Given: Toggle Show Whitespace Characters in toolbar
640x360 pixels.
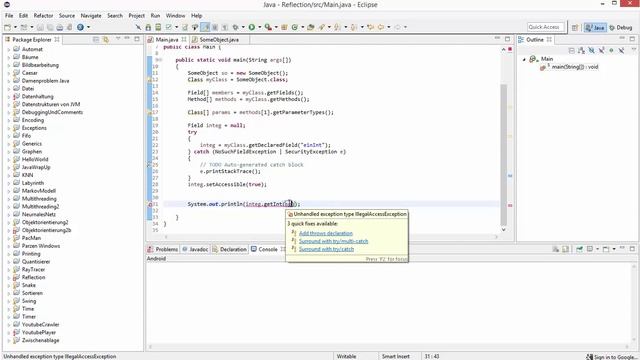Looking at the screenshot, I should pyautogui.click(x=224, y=27).
